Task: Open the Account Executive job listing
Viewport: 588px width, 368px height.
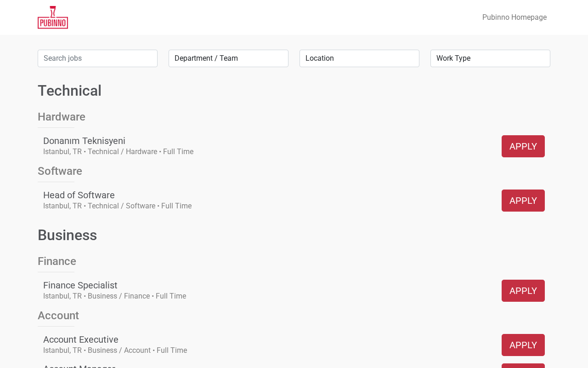Action: tap(81, 339)
